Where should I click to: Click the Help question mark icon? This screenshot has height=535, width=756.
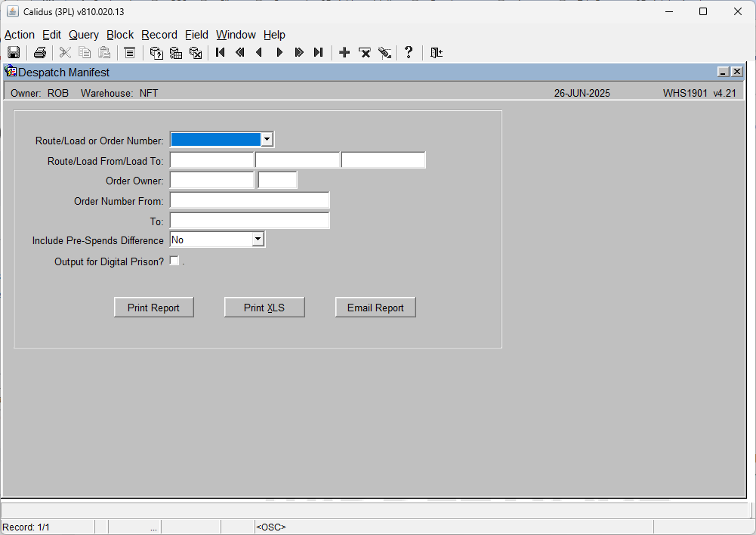pyautogui.click(x=409, y=52)
